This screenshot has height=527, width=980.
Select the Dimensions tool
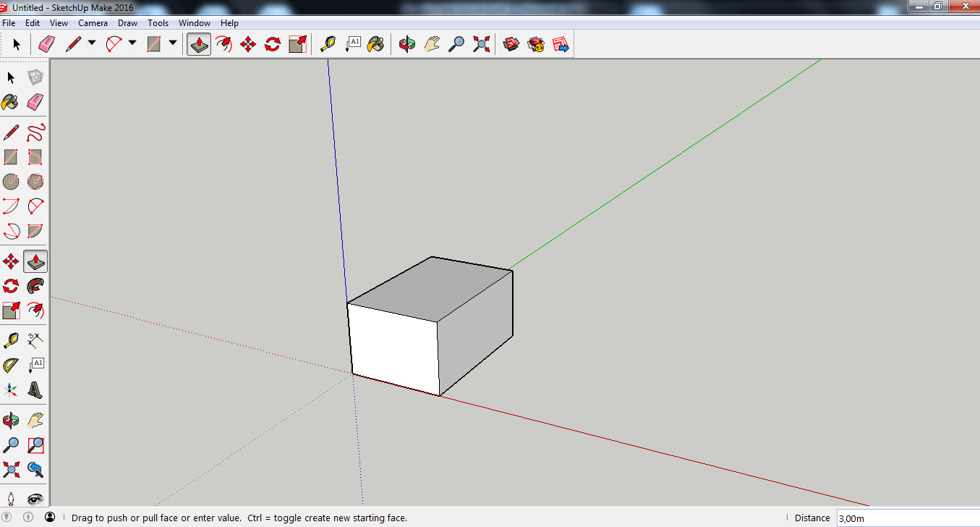(35, 339)
